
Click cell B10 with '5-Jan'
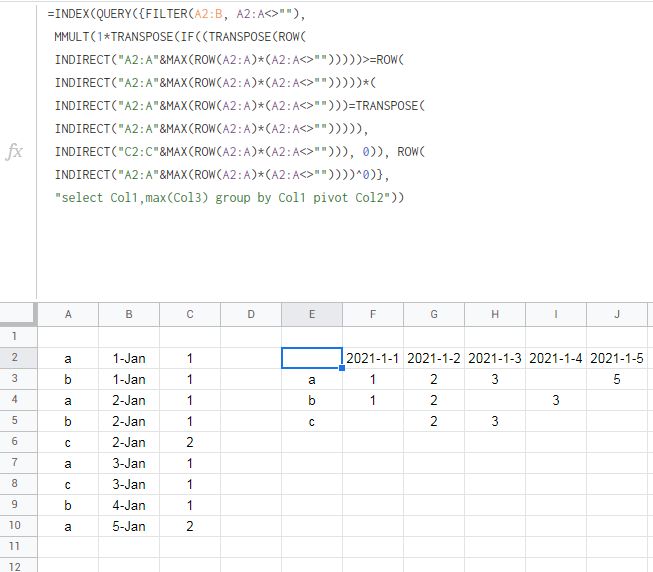tap(129, 526)
